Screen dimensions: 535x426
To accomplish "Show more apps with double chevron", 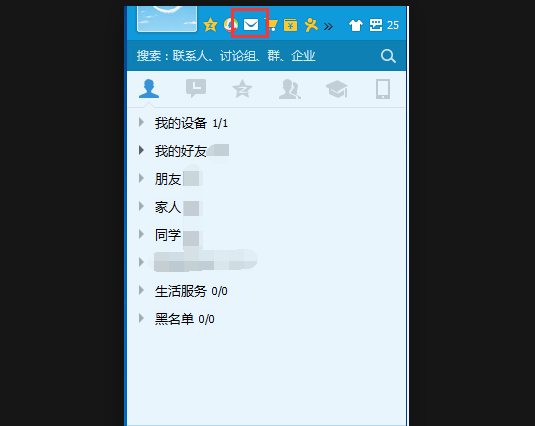I will pyautogui.click(x=328, y=26).
